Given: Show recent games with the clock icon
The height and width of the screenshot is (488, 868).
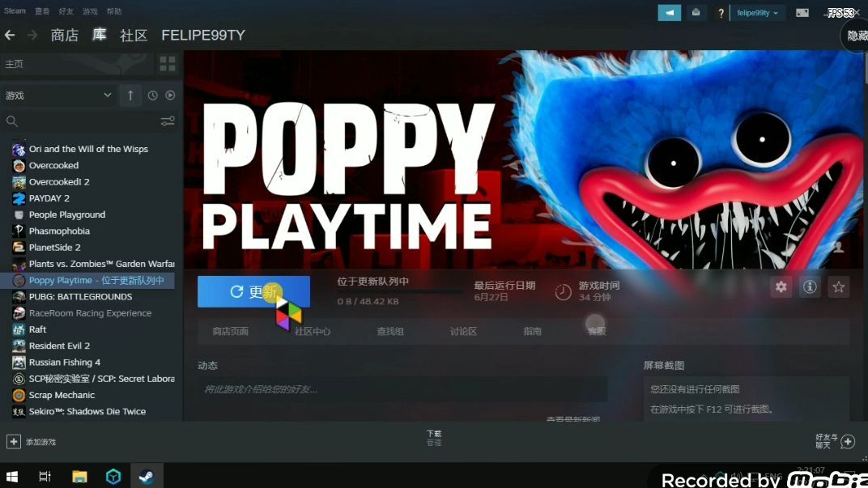Looking at the screenshot, I should pyautogui.click(x=152, y=95).
